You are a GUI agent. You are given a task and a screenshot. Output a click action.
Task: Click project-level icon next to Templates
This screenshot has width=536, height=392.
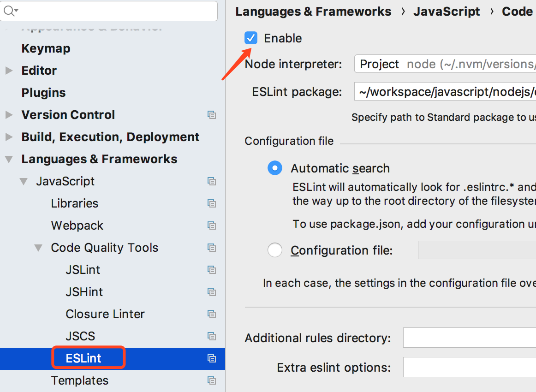tap(212, 380)
